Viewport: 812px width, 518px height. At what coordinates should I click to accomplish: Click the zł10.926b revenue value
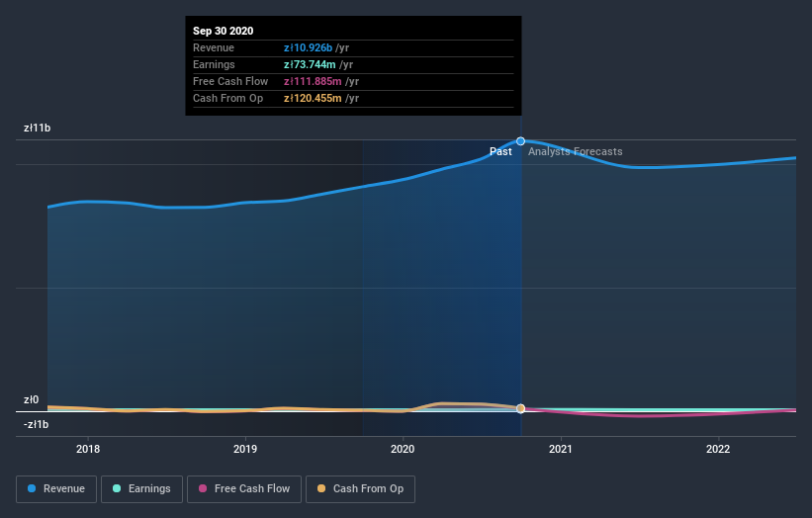309,47
